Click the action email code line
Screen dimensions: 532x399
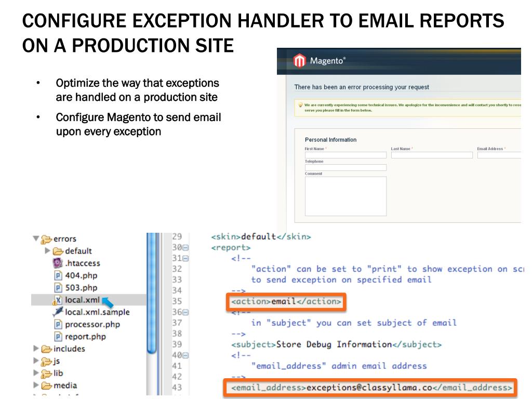[x=286, y=301]
